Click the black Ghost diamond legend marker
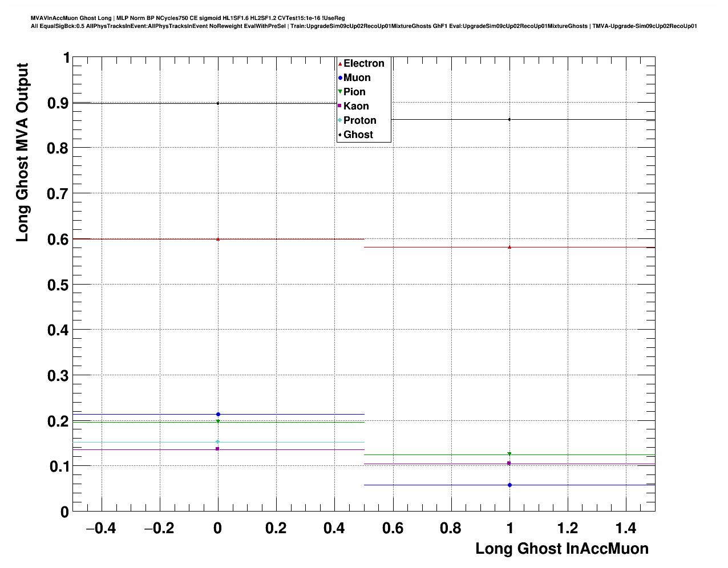The image size is (728, 568). click(x=340, y=135)
